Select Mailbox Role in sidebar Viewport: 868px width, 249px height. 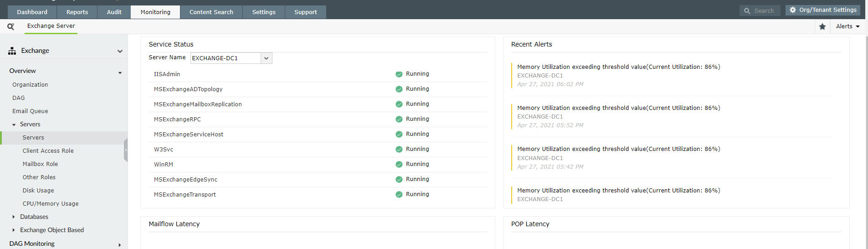(x=40, y=164)
